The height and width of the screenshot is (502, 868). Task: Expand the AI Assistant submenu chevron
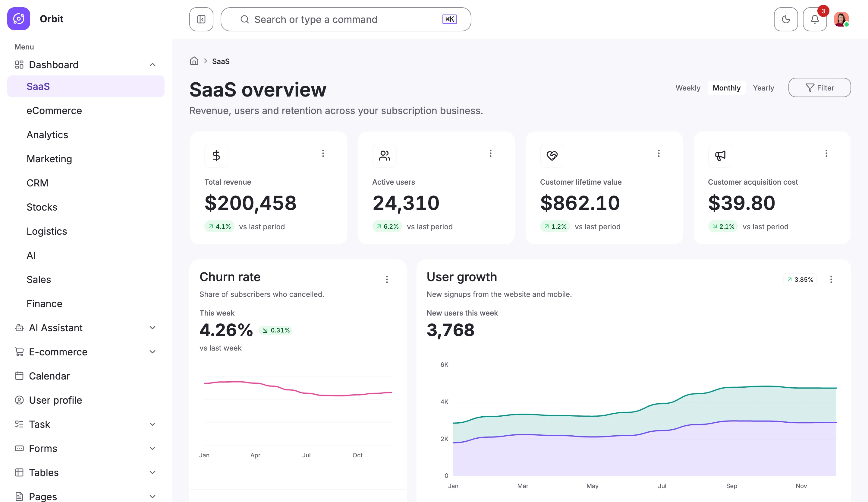tap(153, 328)
